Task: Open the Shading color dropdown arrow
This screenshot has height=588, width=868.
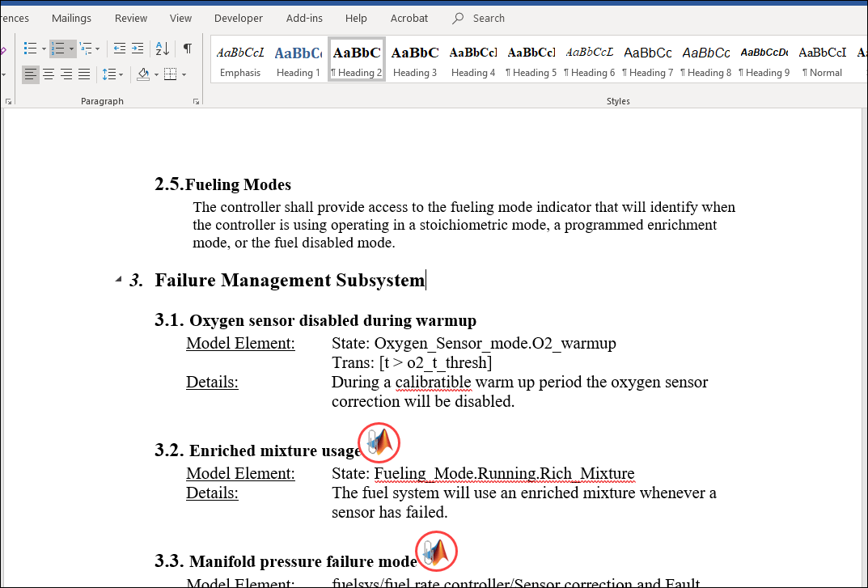Action: click(156, 74)
